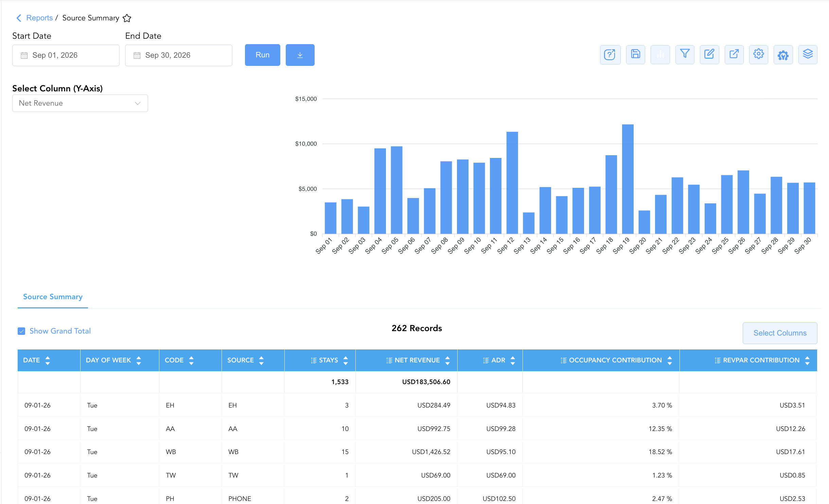The height and width of the screenshot is (504, 829).
Task: Open the help icon in toolbar
Action: 610,55
